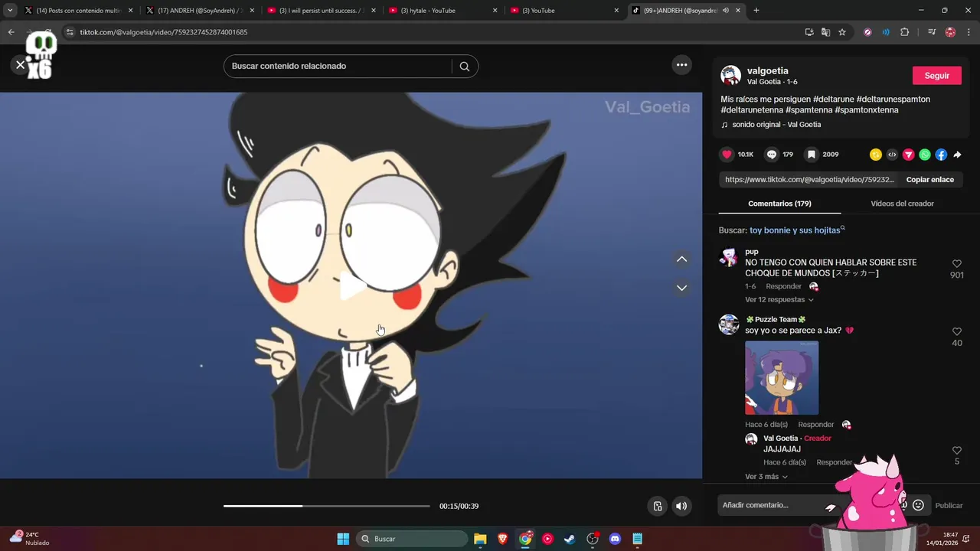The image size is (980, 551).
Task: Open comments via the speech bubble icon
Action: [772, 155]
